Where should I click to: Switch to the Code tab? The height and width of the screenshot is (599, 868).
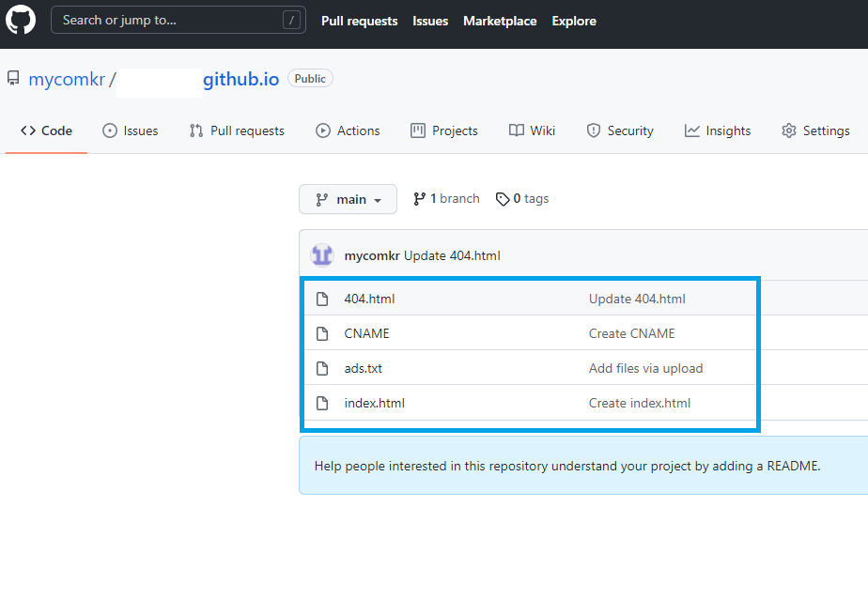(47, 131)
